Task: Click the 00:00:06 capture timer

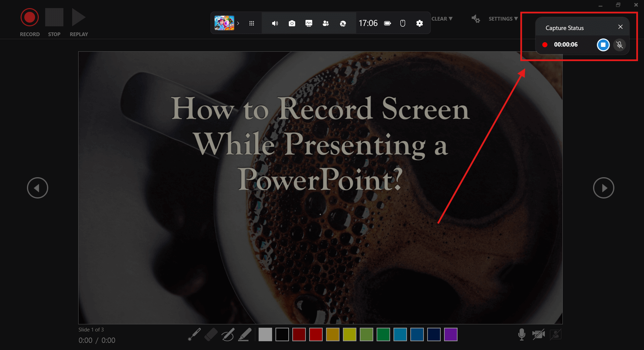Action: tap(566, 45)
